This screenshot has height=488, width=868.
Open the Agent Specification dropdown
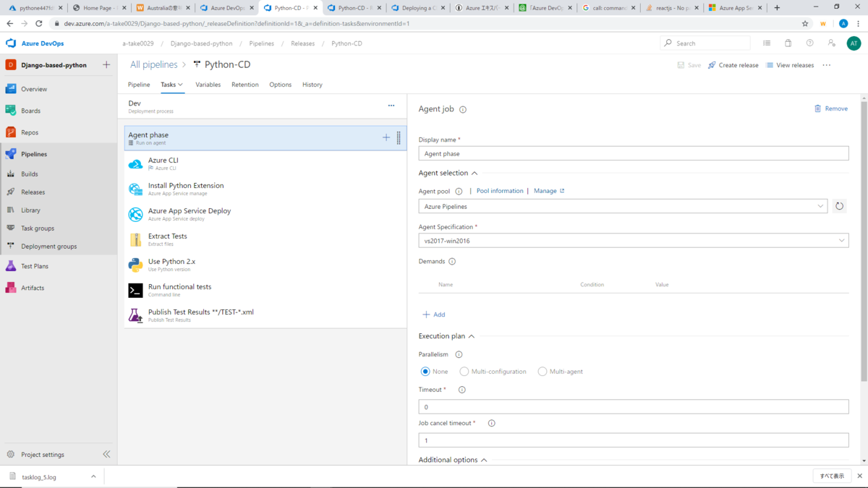(634, 241)
